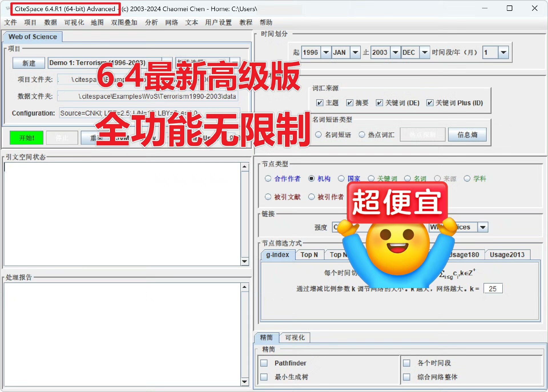Click the Demo 1: Terrorism project selector
548x392 pixels.
(110, 63)
